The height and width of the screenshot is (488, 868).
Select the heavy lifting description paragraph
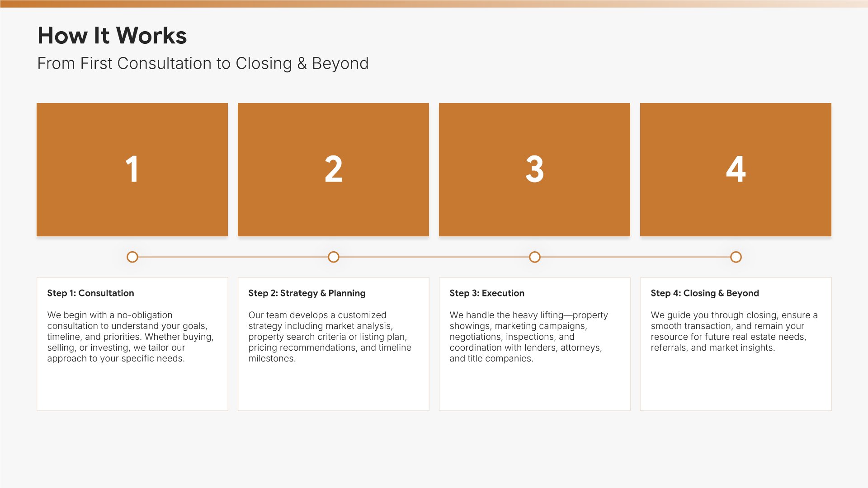(x=528, y=337)
